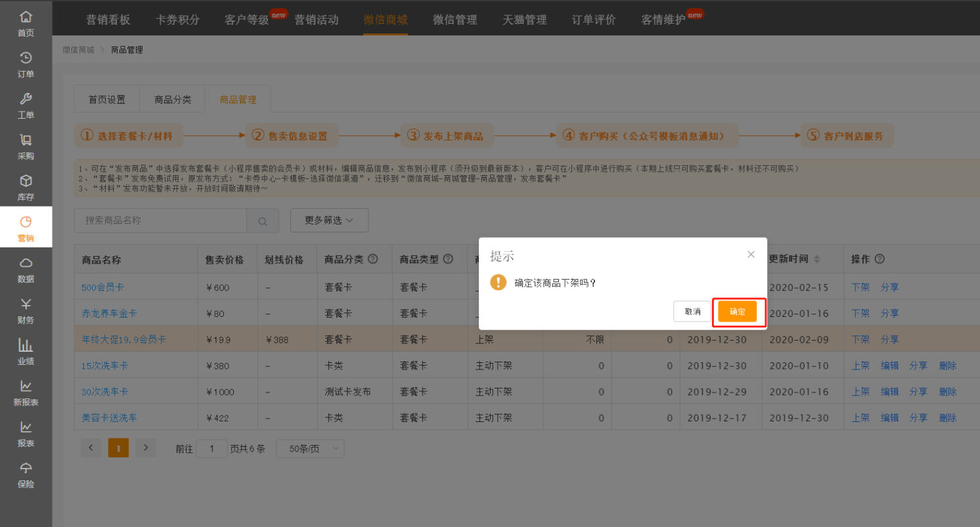Viewport: 980px width, 527px height.
Task: Sort by 更新时间 column arrows
Action: [x=816, y=259]
